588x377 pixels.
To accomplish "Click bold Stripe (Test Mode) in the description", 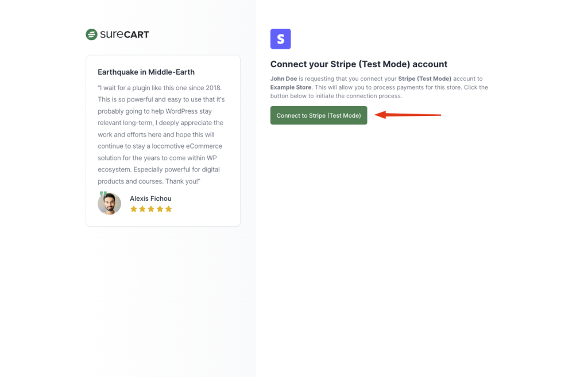I will (x=424, y=79).
